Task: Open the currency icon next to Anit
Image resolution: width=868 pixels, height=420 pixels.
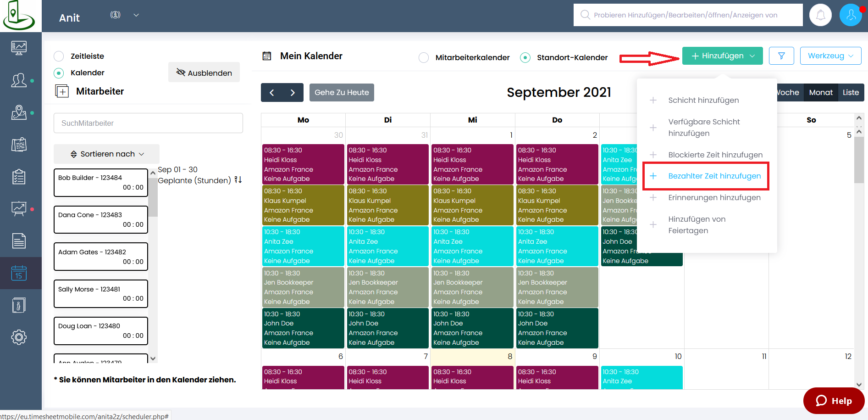Action: point(116,15)
